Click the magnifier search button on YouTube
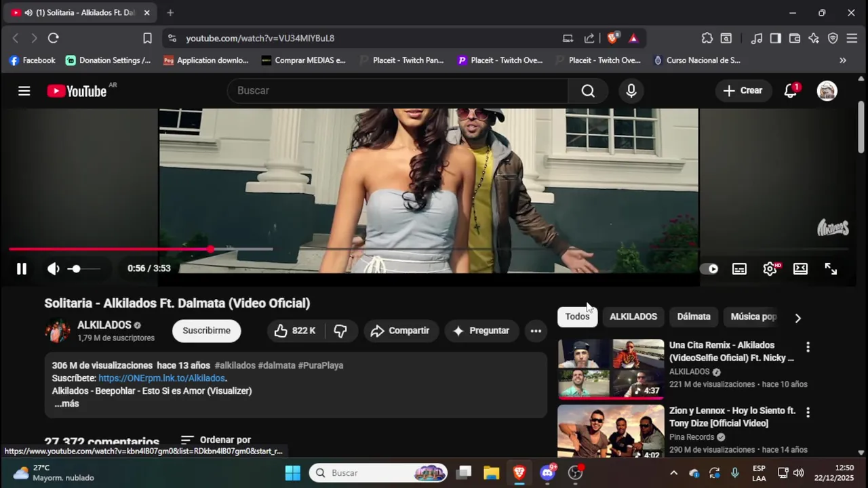 588,91
